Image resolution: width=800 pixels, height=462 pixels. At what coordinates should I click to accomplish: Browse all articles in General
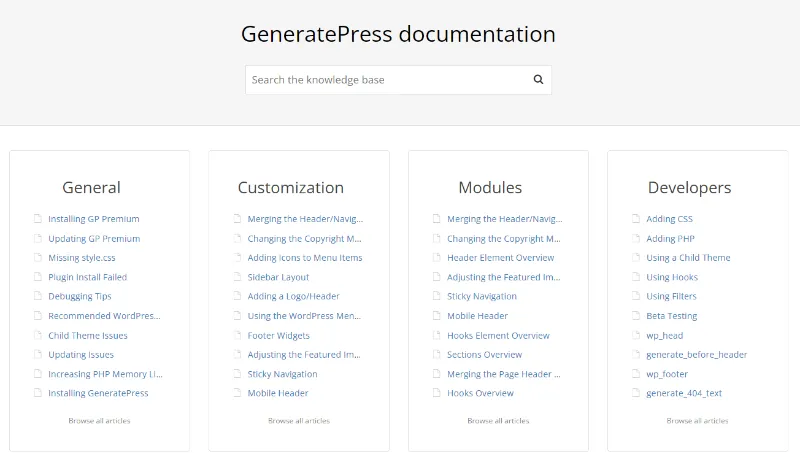(x=99, y=421)
